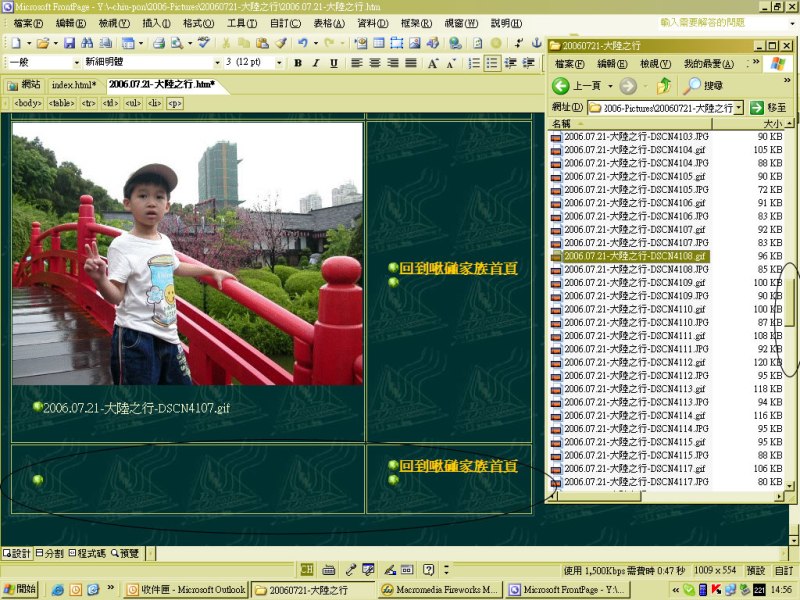Center align the text
The width and height of the screenshot is (800, 600).
[375, 63]
